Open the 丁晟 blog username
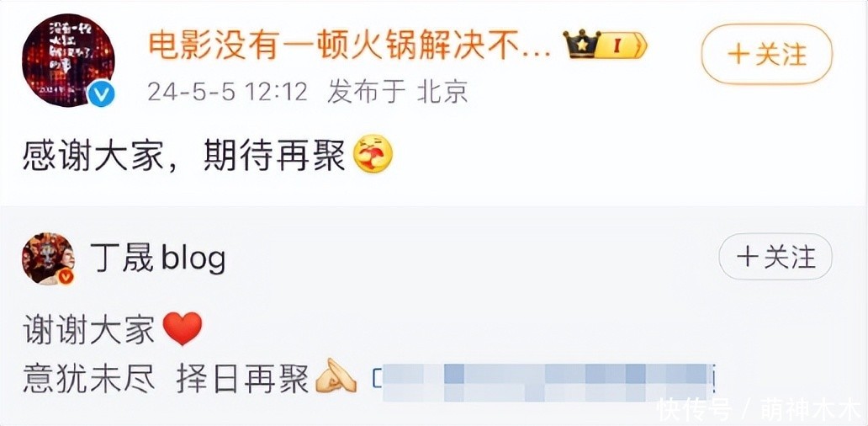The height and width of the screenshot is (426, 868). click(158, 258)
